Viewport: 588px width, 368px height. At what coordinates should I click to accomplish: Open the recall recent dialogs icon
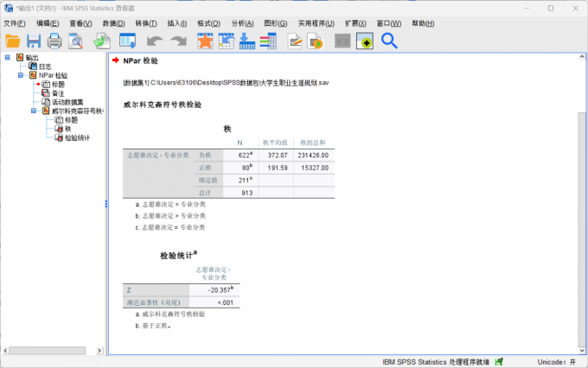tap(127, 41)
